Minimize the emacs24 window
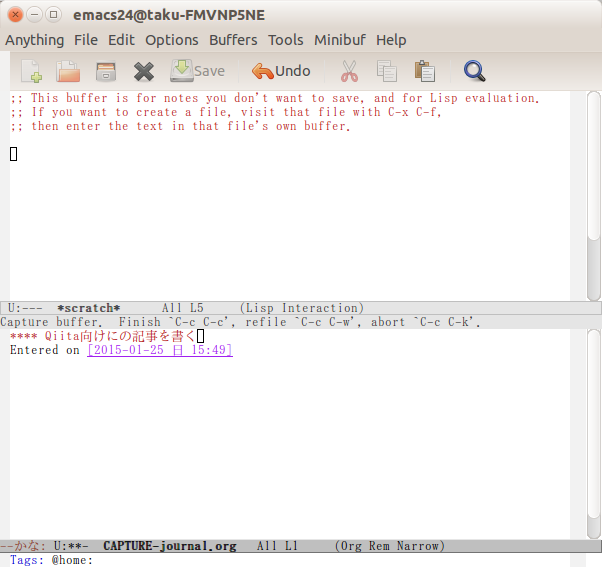Image resolution: width=602 pixels, height=567 pixels. click(34, 15)
